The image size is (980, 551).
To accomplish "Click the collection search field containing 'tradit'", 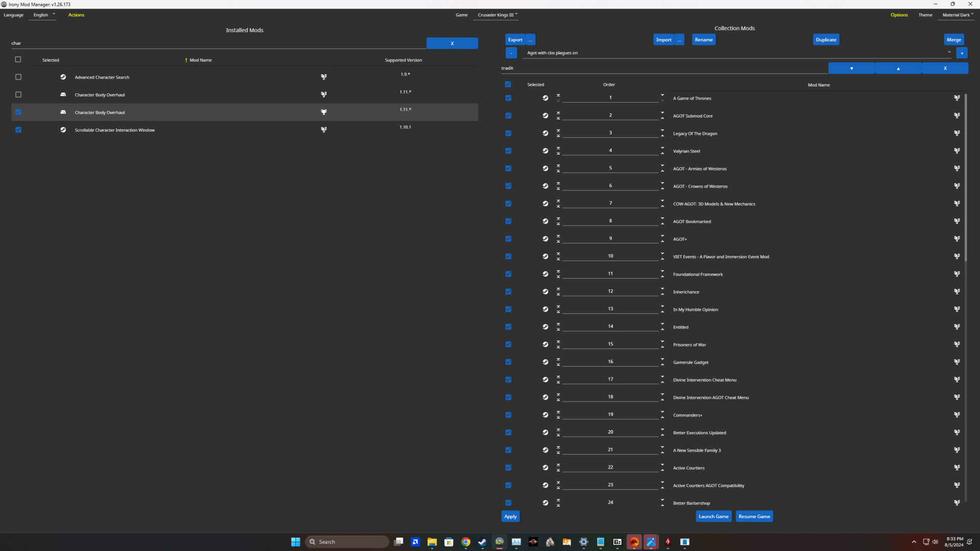I will click(x=664, y=68).
